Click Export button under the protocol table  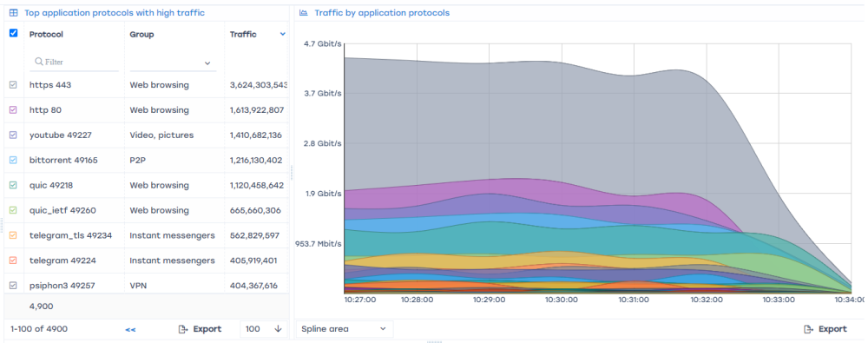(x=200, y=329)
